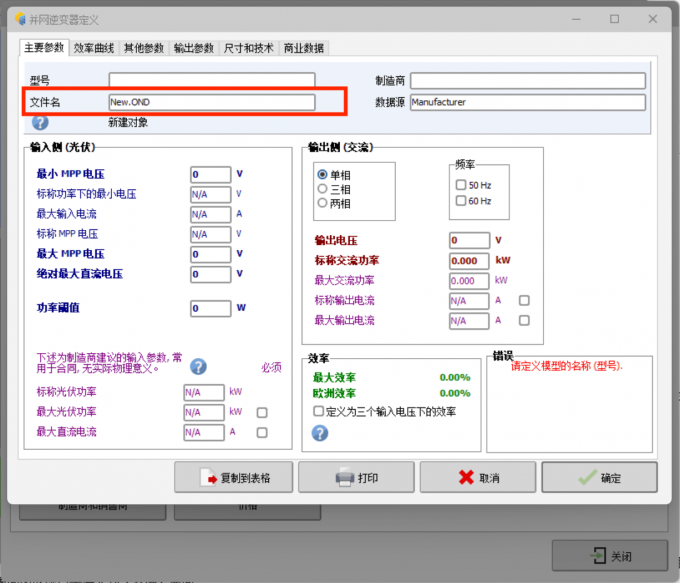The image size is (680, 583).
Task: Toggle the checkbox beside 标称输出电流
Action: (x=524, y=300)
